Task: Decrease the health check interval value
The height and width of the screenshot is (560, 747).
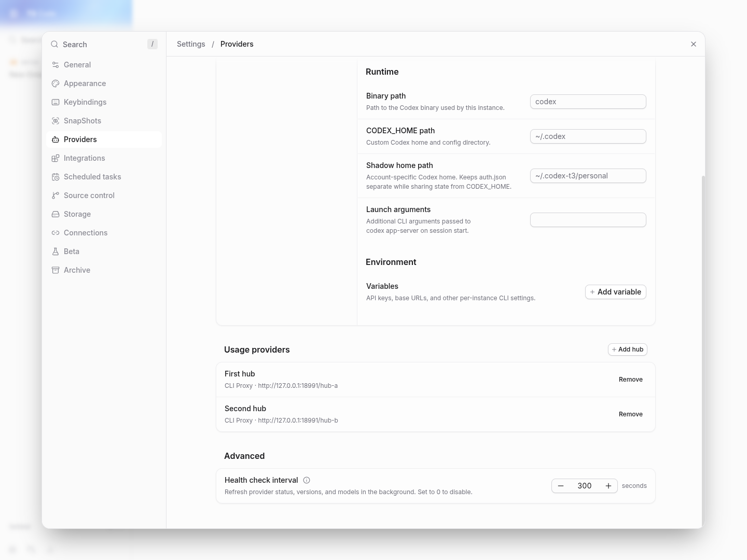Action: tap(561, 486)
